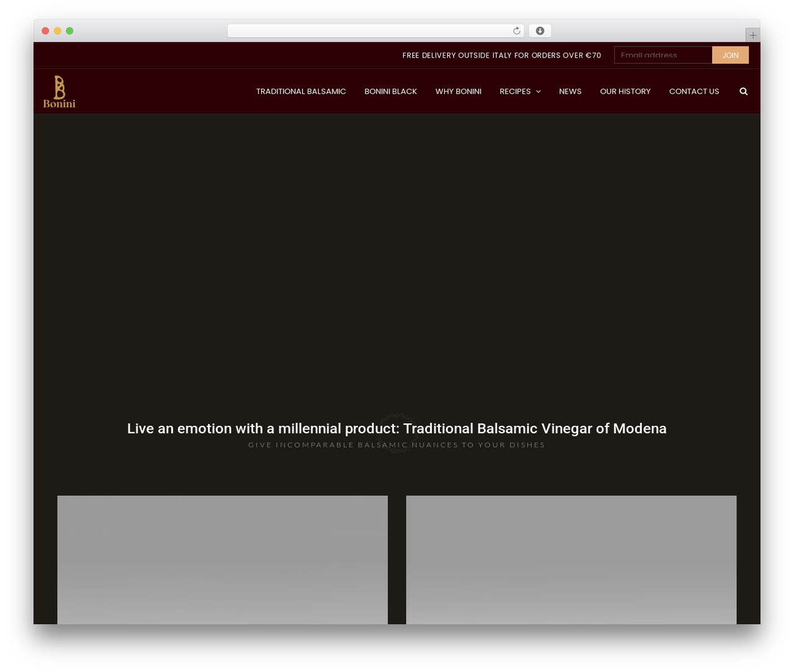Click the browser address bar
This screenshot has height=672, width=794.
376,31
